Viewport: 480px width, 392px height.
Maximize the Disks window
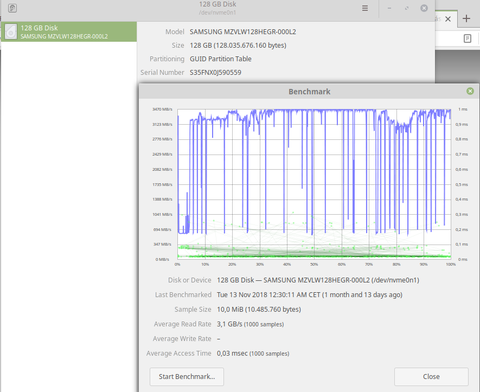coord(407,8)
